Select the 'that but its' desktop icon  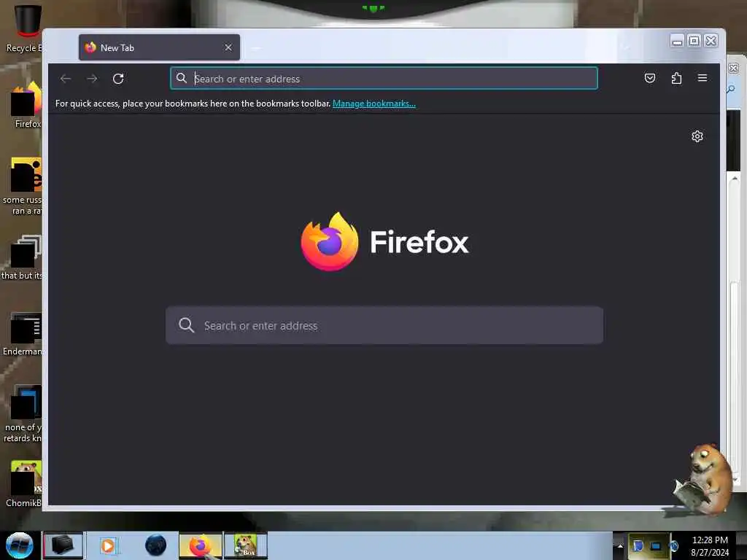coord(23,257)
